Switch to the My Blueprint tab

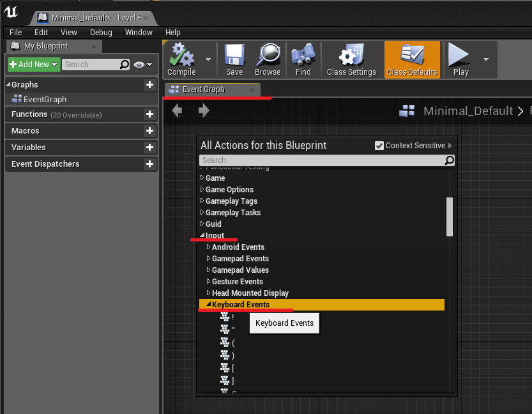point(54,46)
